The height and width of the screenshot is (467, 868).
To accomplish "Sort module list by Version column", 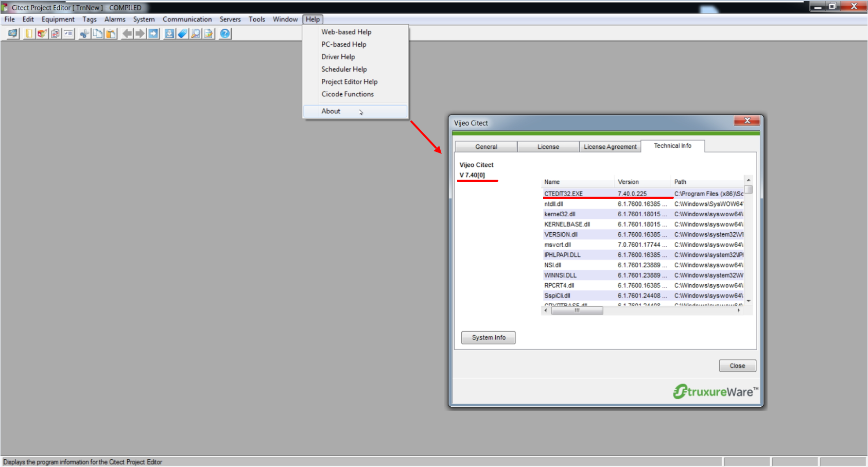I will coord(643,182).
